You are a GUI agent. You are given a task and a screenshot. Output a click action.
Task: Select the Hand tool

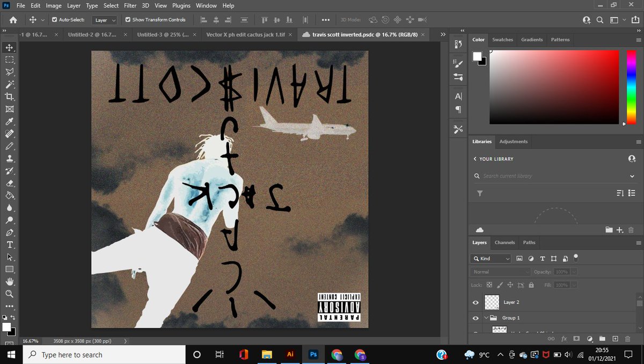[x=9, y=282]
